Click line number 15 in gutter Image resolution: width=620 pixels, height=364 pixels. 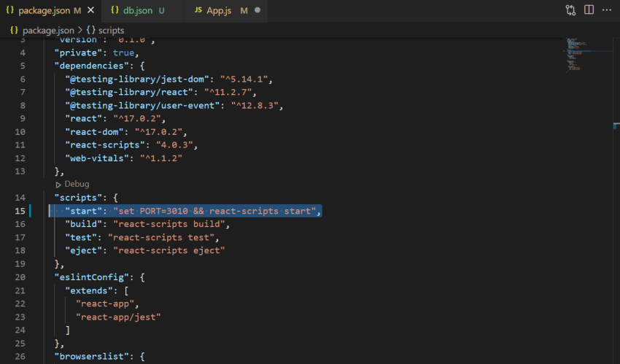point(20,211)
